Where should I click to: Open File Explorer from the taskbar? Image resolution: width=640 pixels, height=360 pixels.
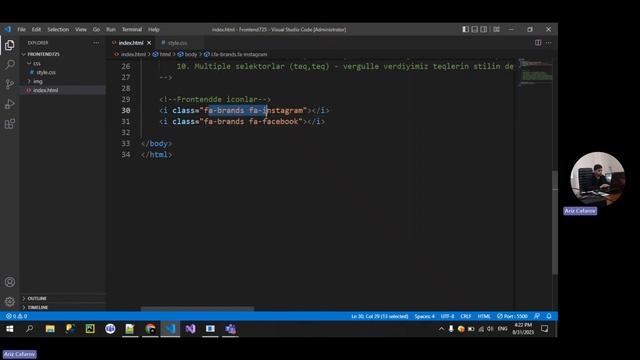coord(50,329)
